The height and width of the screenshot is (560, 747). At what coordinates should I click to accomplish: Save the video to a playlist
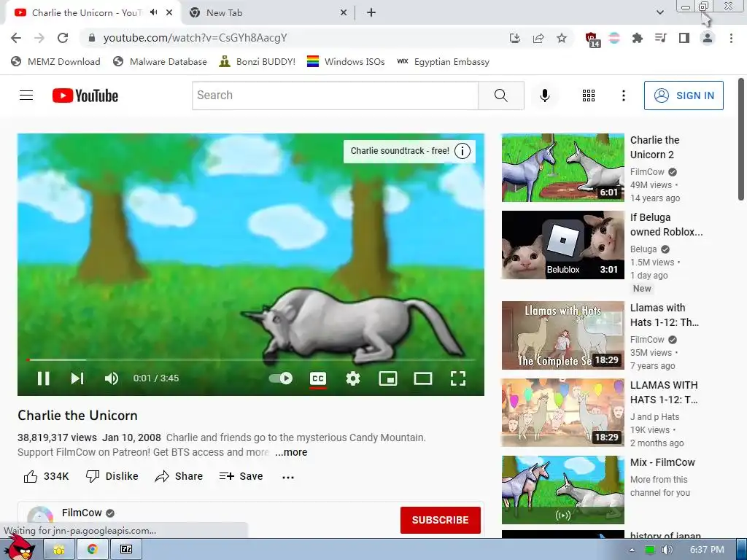click(241, 476)
